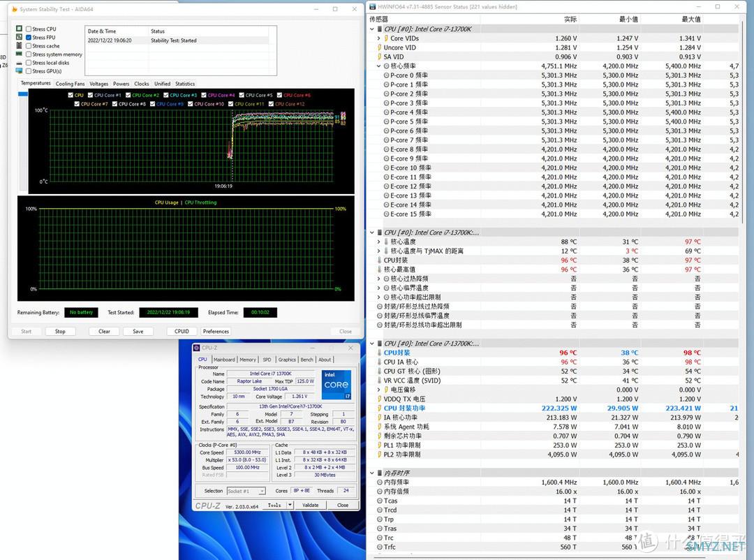754x560 pixels.
Task: Click the clock icon beside P-core 0 频率
Action: pos(386,75)
